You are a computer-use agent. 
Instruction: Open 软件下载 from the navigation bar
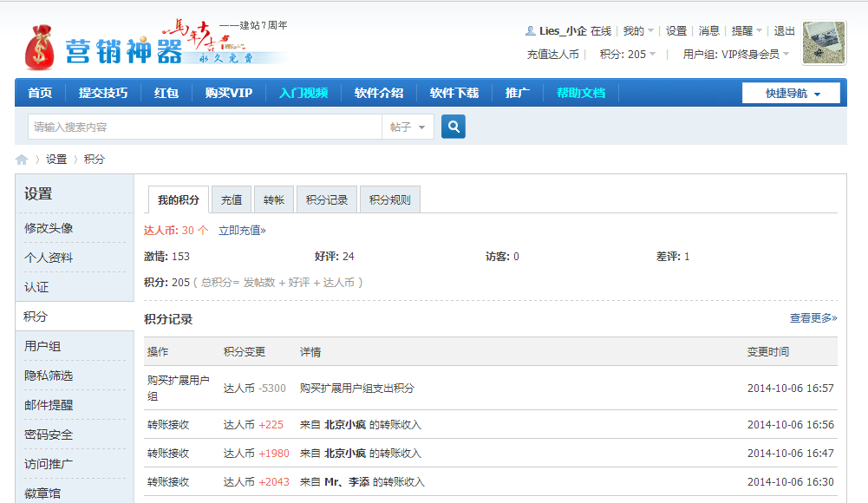point(454,93)
